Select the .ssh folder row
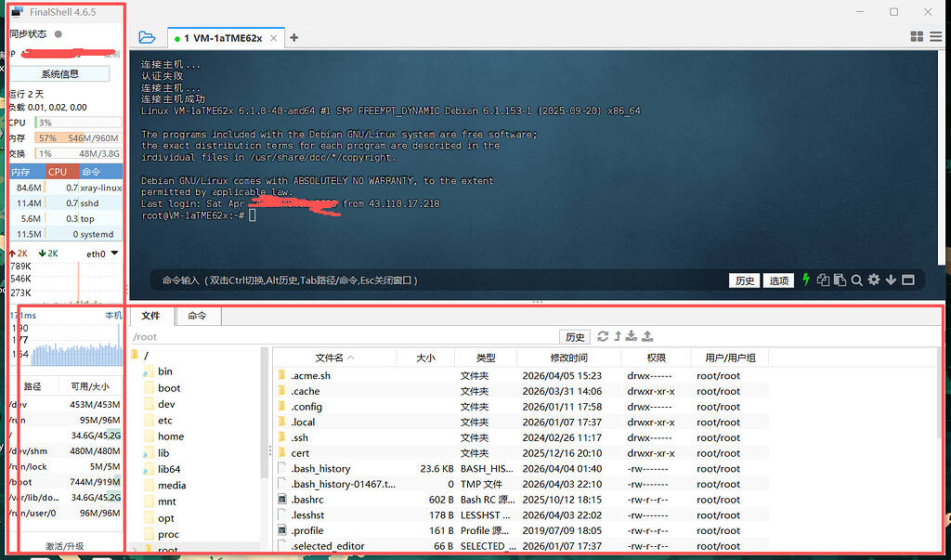The image size is (951, 560). pos(521,437)
